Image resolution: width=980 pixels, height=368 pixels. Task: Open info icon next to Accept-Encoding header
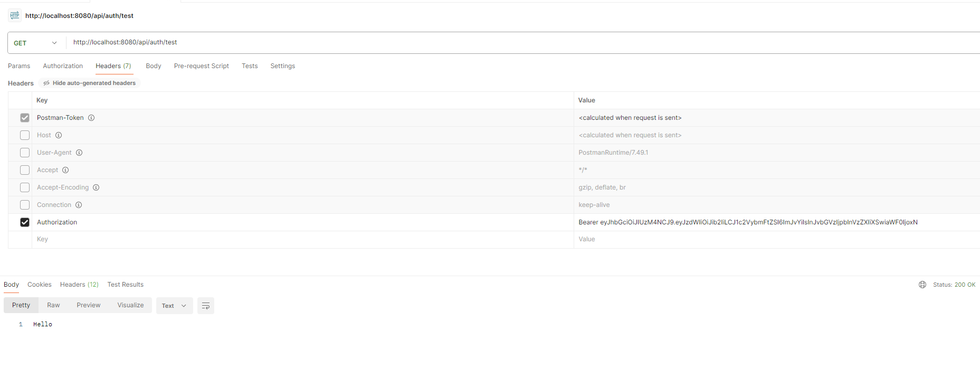pos(96,187)
